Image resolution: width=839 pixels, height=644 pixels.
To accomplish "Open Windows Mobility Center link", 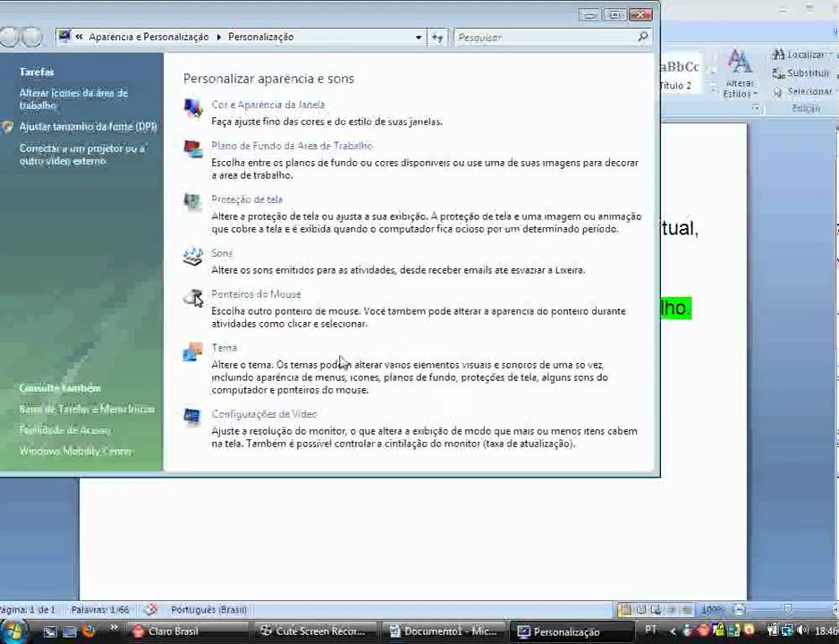I will coord(75,451).
